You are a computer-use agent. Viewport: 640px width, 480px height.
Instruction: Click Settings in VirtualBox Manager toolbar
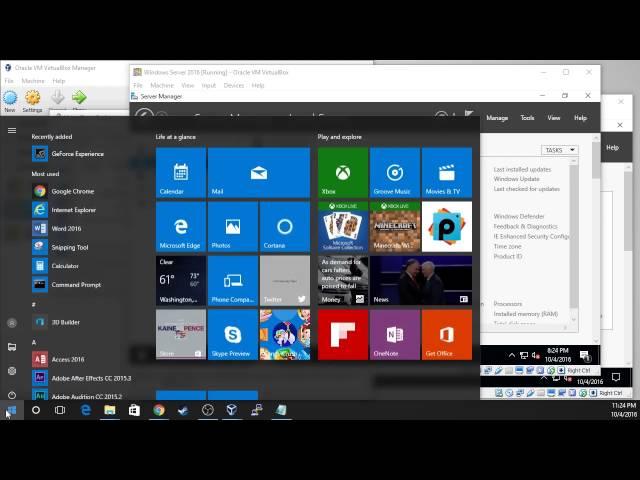tap(32, 101)
